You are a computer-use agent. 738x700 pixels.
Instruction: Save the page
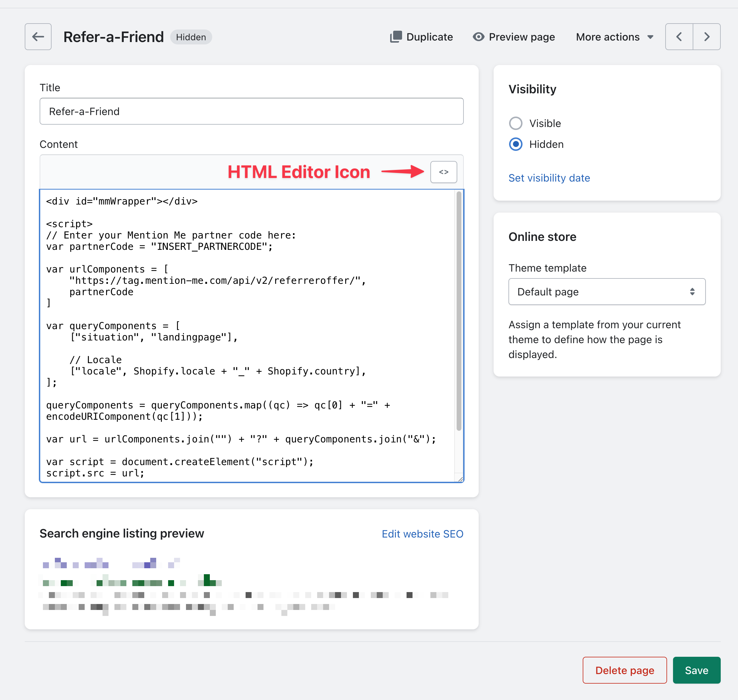pos(697,670)
